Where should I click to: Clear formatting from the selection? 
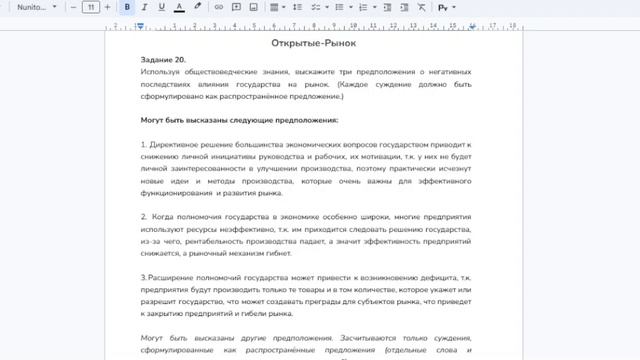(x=422, y=7)
